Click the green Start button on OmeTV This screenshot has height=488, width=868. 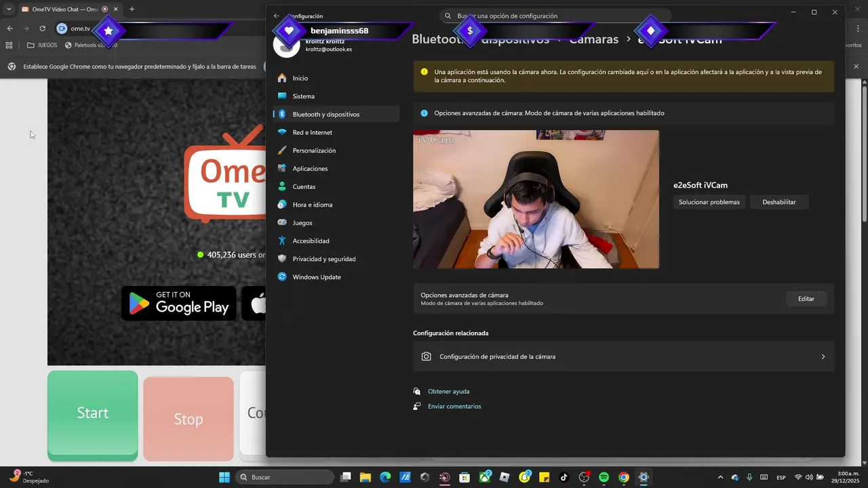[x=92, y=415]
